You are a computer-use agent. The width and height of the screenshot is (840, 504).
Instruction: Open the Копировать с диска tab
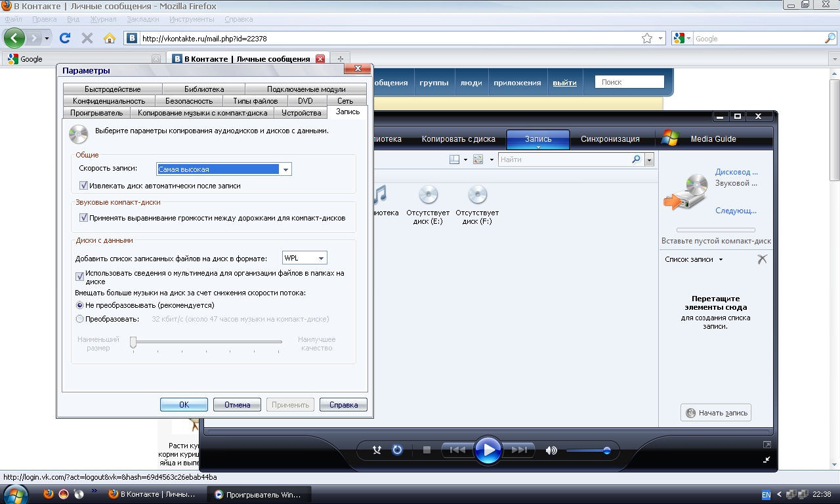pos(458,138)
